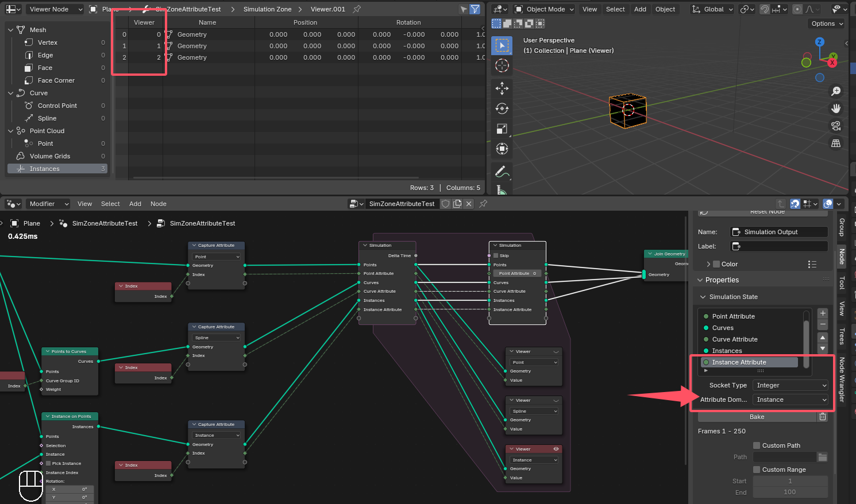Go to parent node tree arrow icon
This screenshot has width=856, height=504.
(780, 204)
